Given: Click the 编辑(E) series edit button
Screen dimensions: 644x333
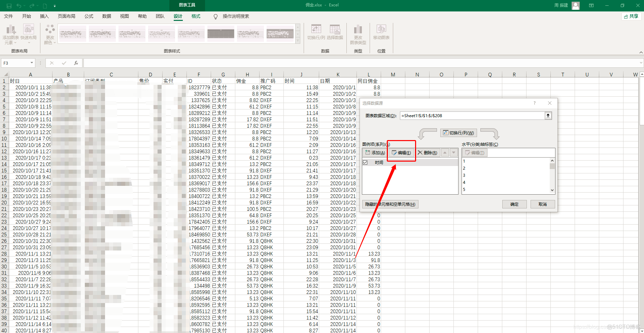Looking at the screenshot, I should [401, 153].
